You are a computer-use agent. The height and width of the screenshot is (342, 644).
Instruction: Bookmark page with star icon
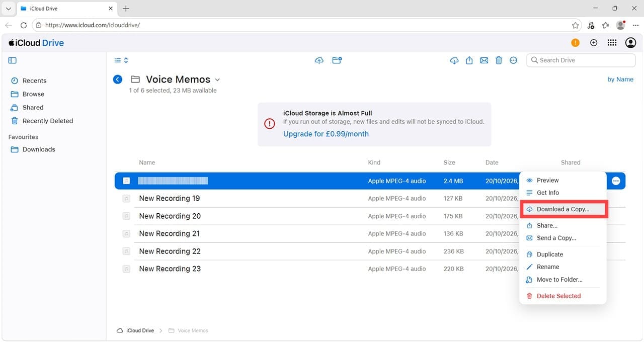pos(575,25)
